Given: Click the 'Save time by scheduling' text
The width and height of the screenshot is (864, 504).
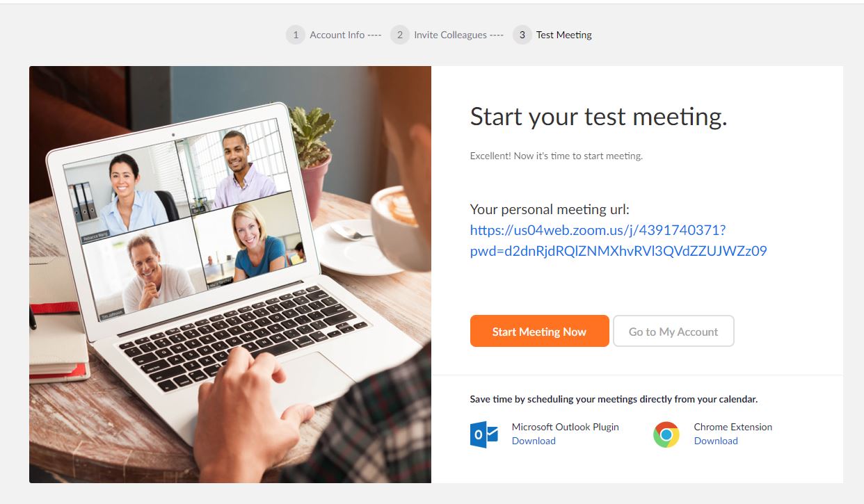Looking at the screenshot, I should click(x=614, y=399).
